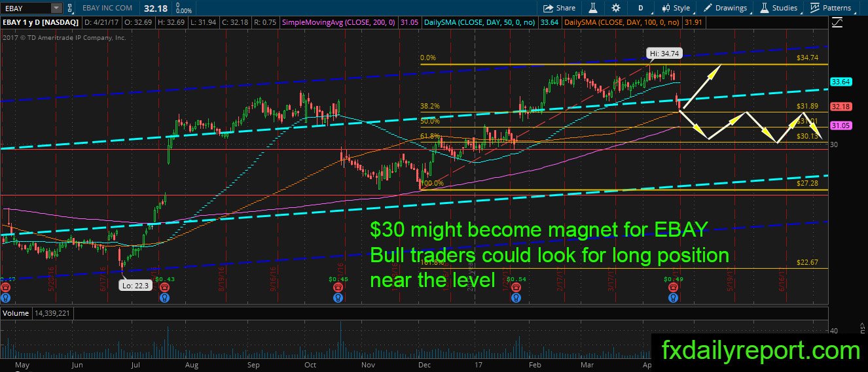Click the 100.0% Fibonacci level label

tap(432, 184)
